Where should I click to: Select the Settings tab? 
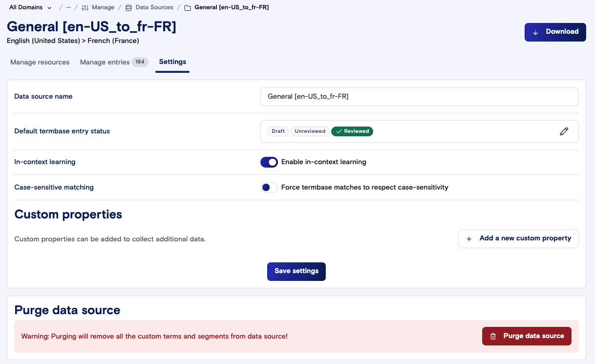click(x=172, y=62)
